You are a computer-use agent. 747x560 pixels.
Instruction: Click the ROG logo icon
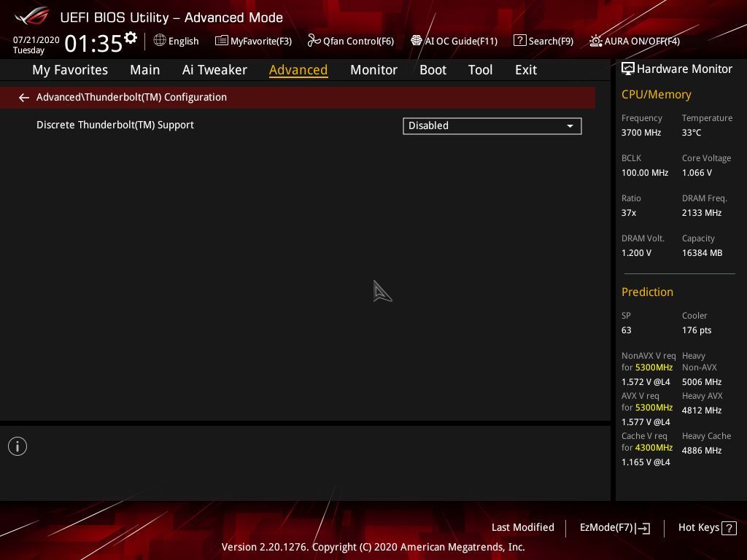32,16
